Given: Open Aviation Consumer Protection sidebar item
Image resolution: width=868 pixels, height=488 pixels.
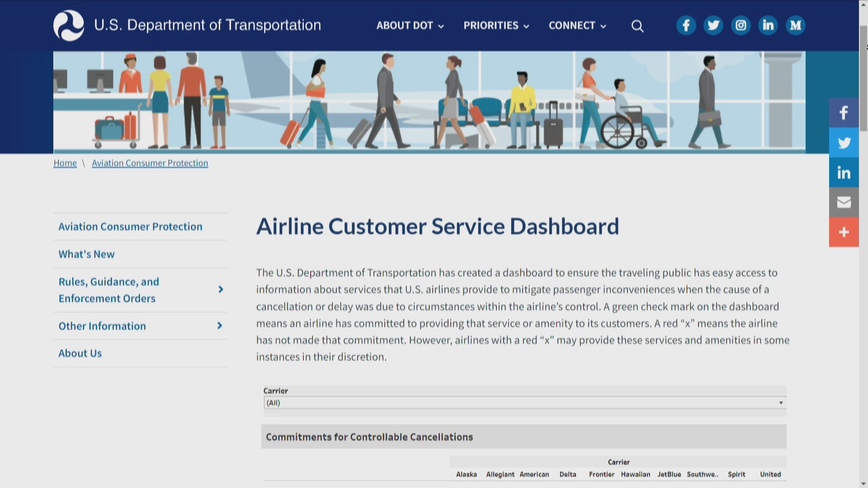Looking at the screenshot, I should click(x=131, y=226).
